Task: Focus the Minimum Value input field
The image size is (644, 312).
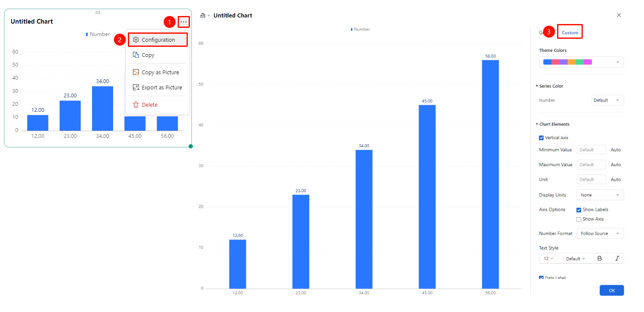Action: (x=591, y=150)
